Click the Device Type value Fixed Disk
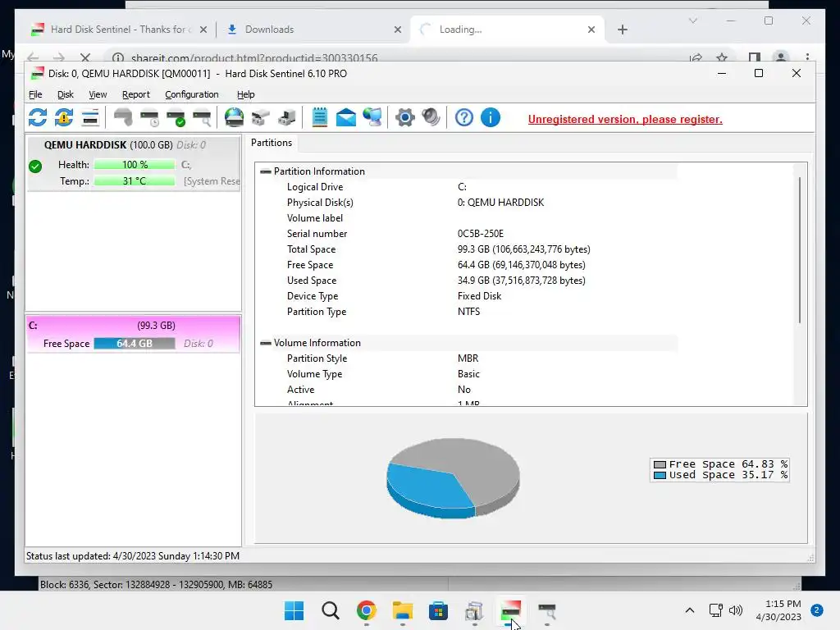Image resolution: width=840 pixels, height=630 pixels. [479, 295]
